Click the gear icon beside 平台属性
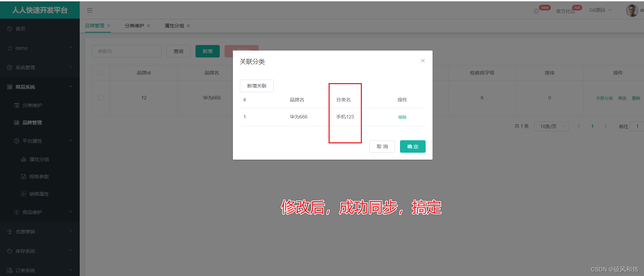 [17, 141]
